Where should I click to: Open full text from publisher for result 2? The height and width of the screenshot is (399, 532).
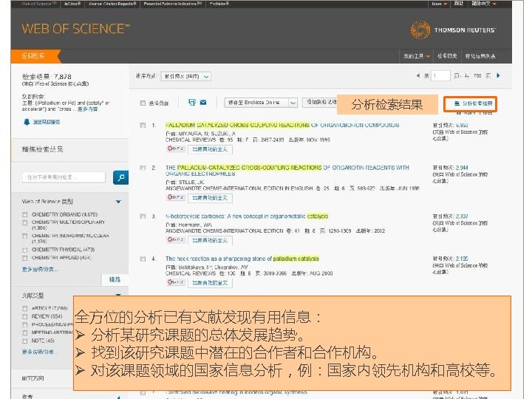(x=210, y=197)
